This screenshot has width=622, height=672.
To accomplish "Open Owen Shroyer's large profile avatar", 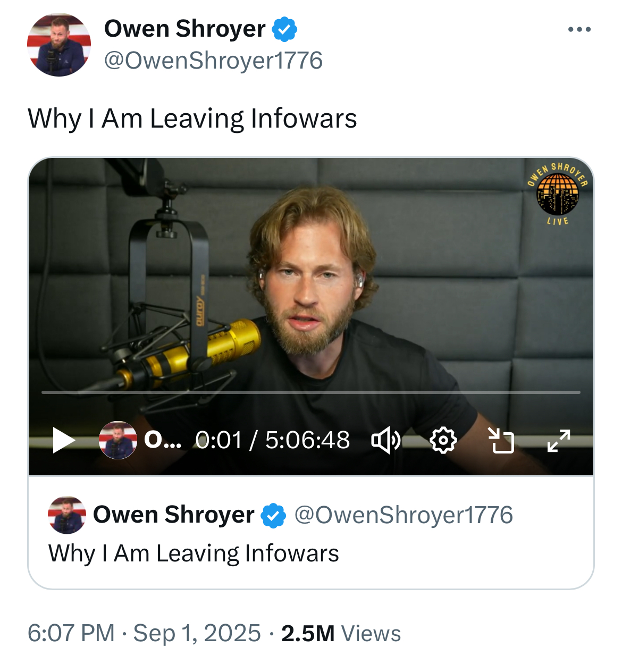I will coord(59,45).
